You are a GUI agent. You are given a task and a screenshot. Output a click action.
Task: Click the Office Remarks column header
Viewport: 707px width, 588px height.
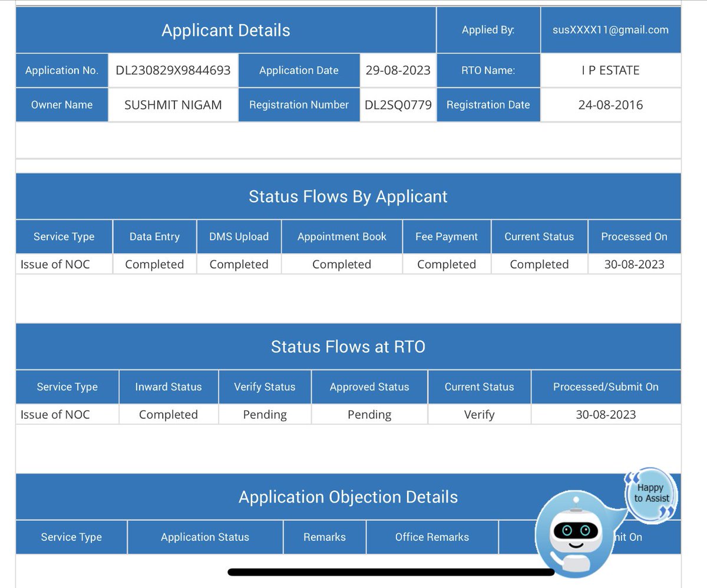[x=432, y=537]
